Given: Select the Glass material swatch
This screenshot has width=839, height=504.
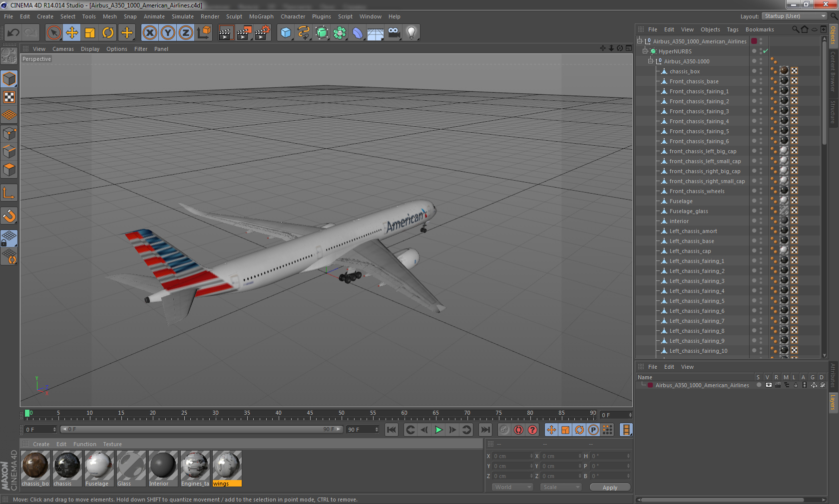Looking at the screenshot, I should click(x=131, y=469).
